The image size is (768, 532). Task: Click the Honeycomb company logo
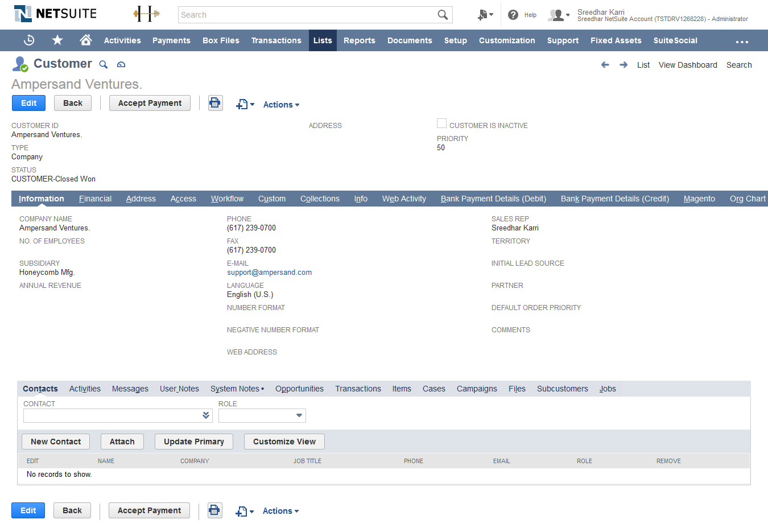pyautogui.click(x=146, y=14)
